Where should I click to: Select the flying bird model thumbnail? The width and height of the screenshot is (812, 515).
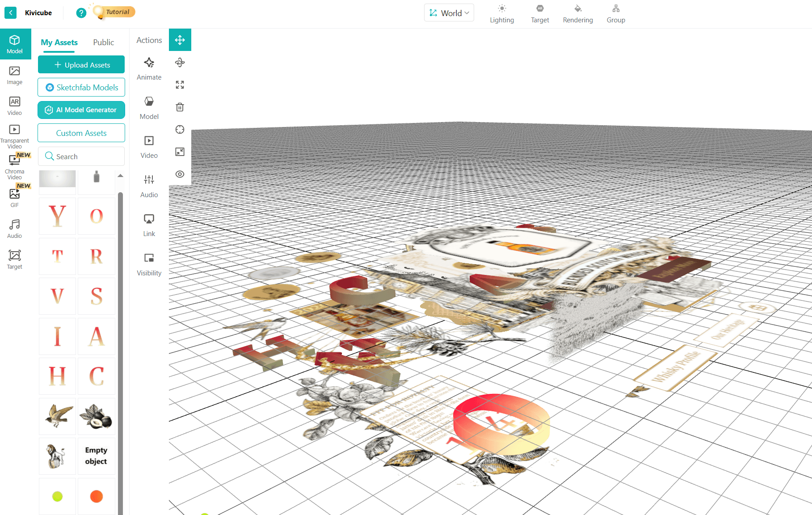(x=57, y=416)
